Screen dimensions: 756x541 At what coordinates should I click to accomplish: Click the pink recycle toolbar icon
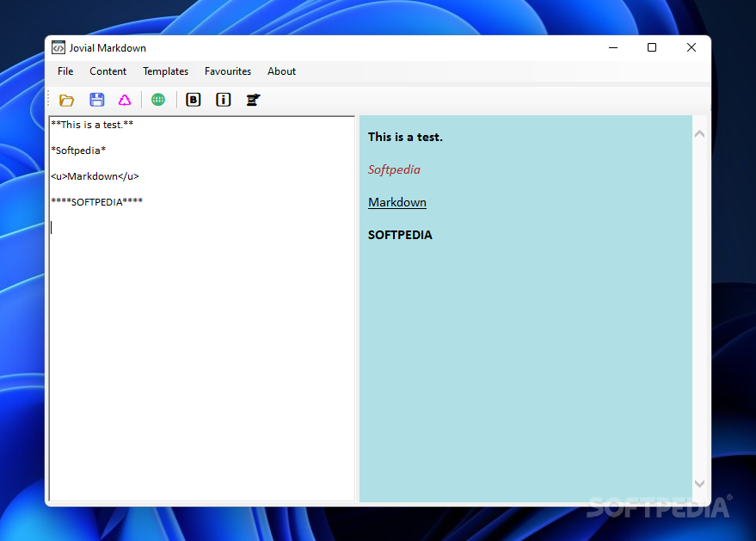pos(125,100)
